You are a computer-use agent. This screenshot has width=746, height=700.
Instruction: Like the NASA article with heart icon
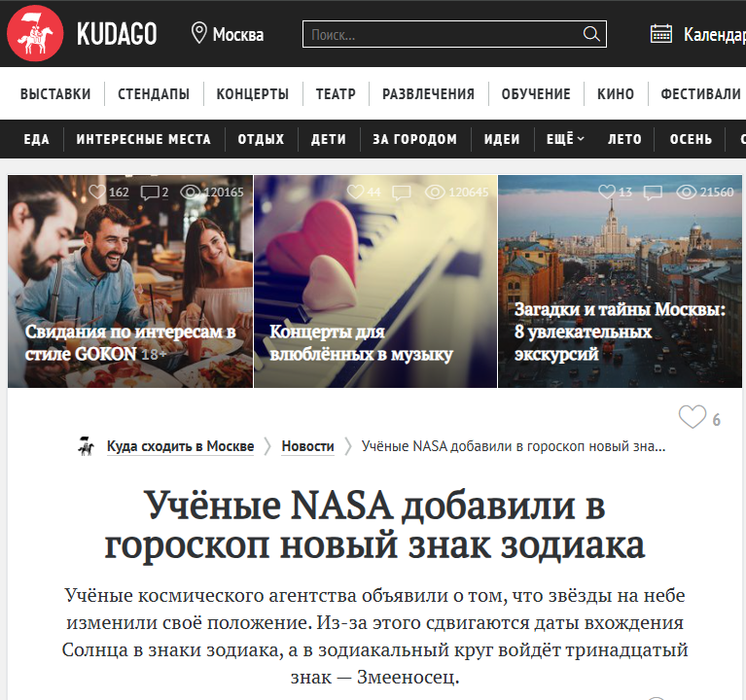click(693, 417)
